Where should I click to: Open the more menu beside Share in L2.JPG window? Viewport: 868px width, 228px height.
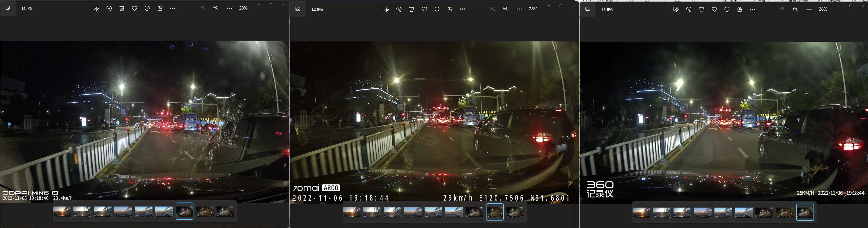point(463,9)
